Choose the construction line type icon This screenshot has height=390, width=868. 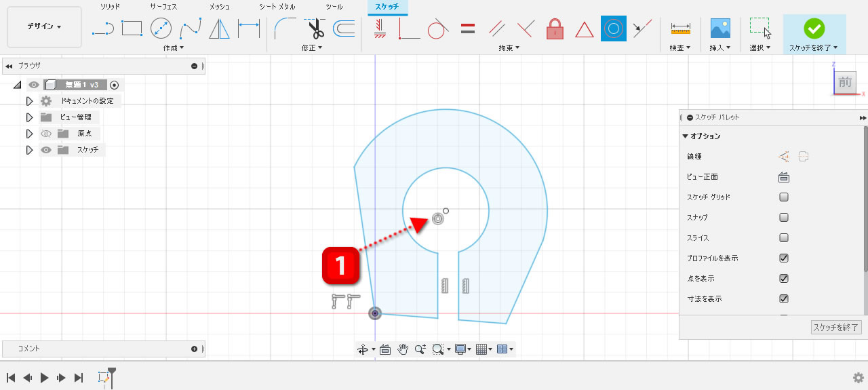coord(784,157)
